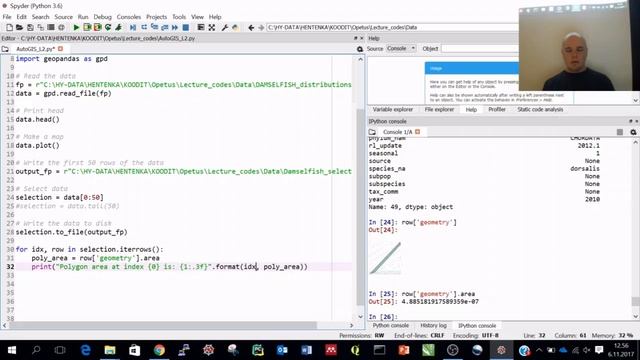The image size is (640, 360).
Task: Switch to Variable explorer tab
Action: point(393,109)
